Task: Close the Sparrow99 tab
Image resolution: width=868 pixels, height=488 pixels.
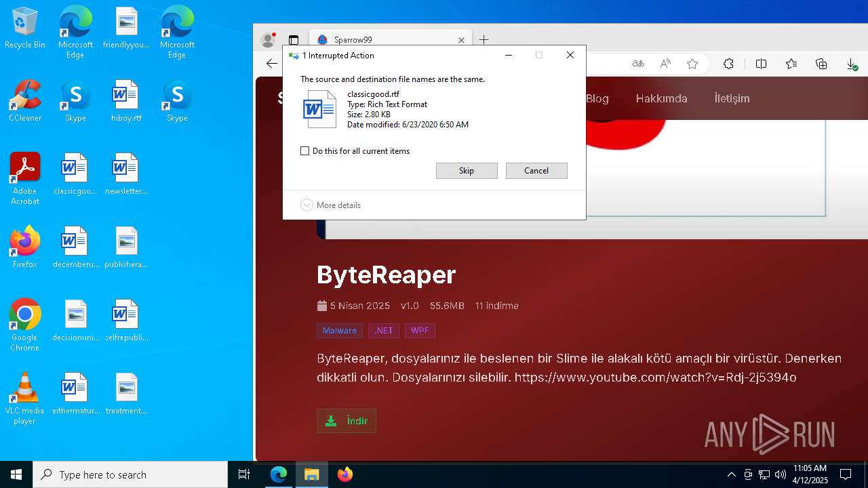Action: [x=462, y=40]
